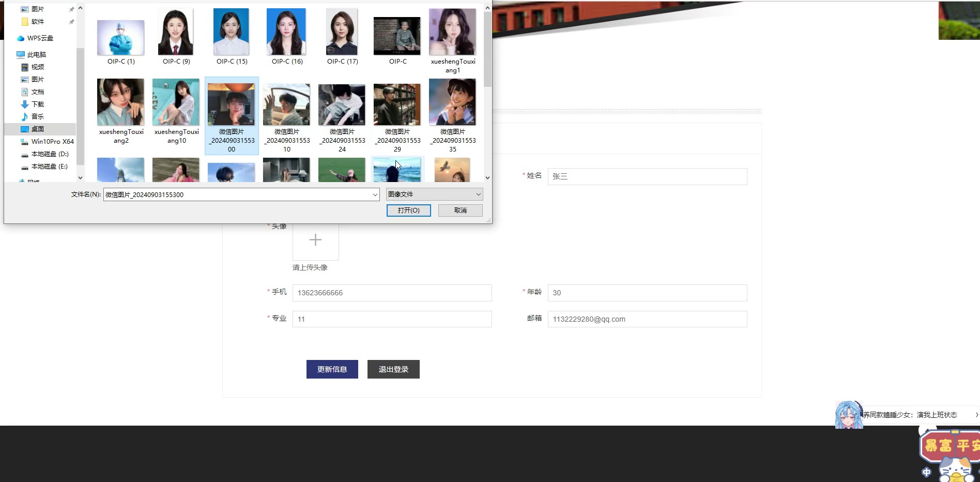Open the 视频 folder in sidebar
The height and width of the screenshot is (482, 980).
tap(37, 67)
